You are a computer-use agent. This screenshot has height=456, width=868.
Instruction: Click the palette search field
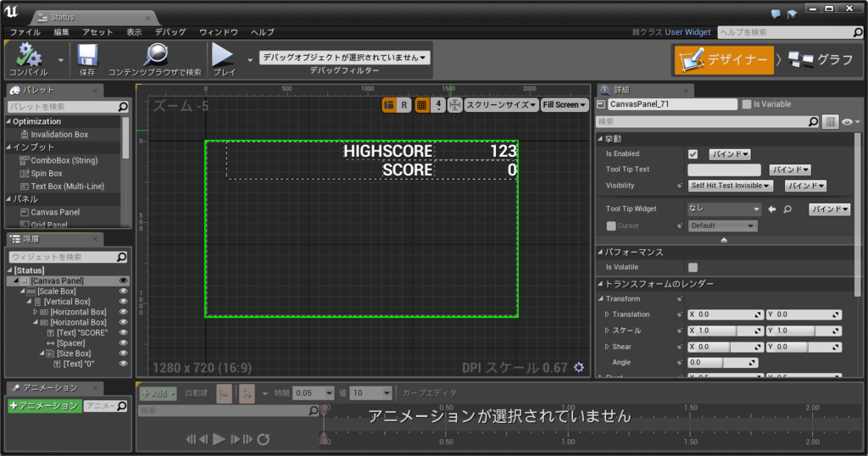[68, 106]
